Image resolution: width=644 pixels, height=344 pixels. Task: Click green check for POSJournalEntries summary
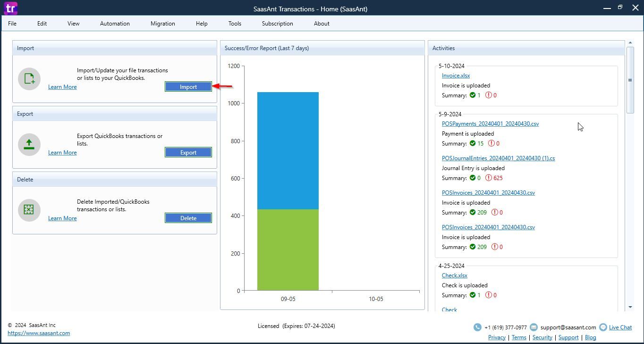pos(472,178)
